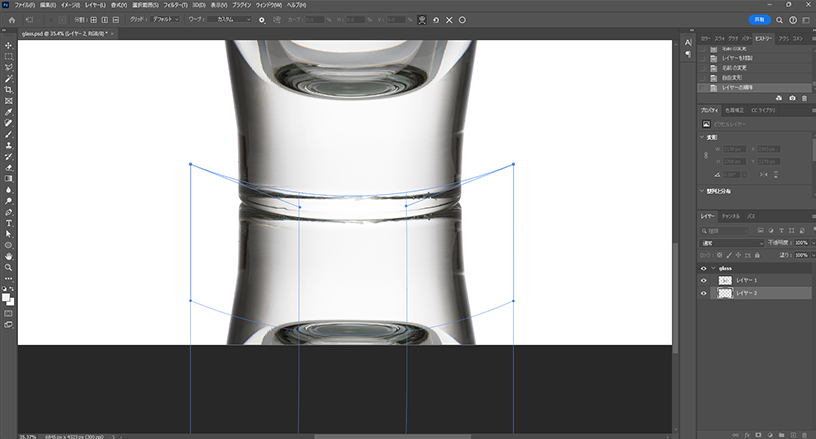816x439 pixels.
Task: Select the Move tool in the toolbox
Action: click(x=8, y=46)
